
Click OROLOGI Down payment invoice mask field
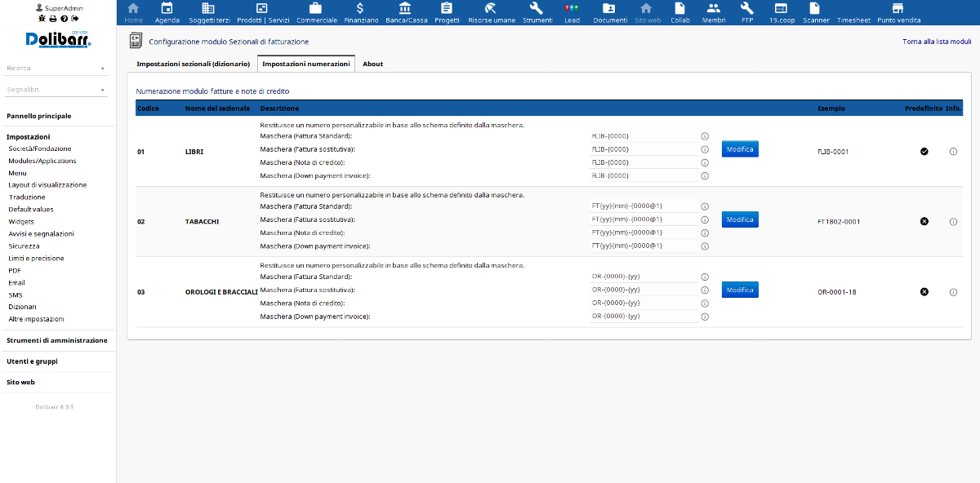click(x=644, y=316)
